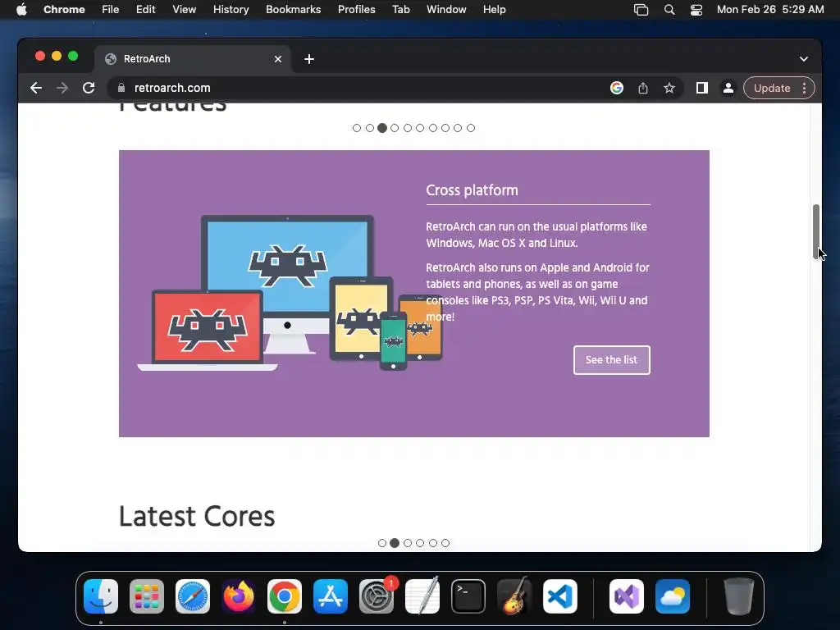Open the File menu
The height and width of the screenshot is (630, 840).
[111, 10]
